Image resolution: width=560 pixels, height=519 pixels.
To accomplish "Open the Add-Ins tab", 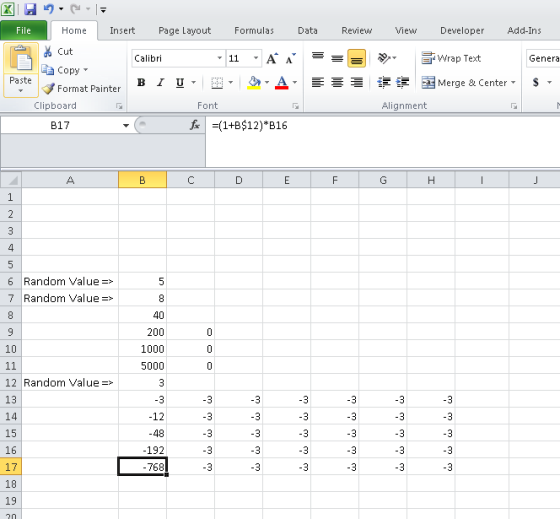I will tap(524, 31).
